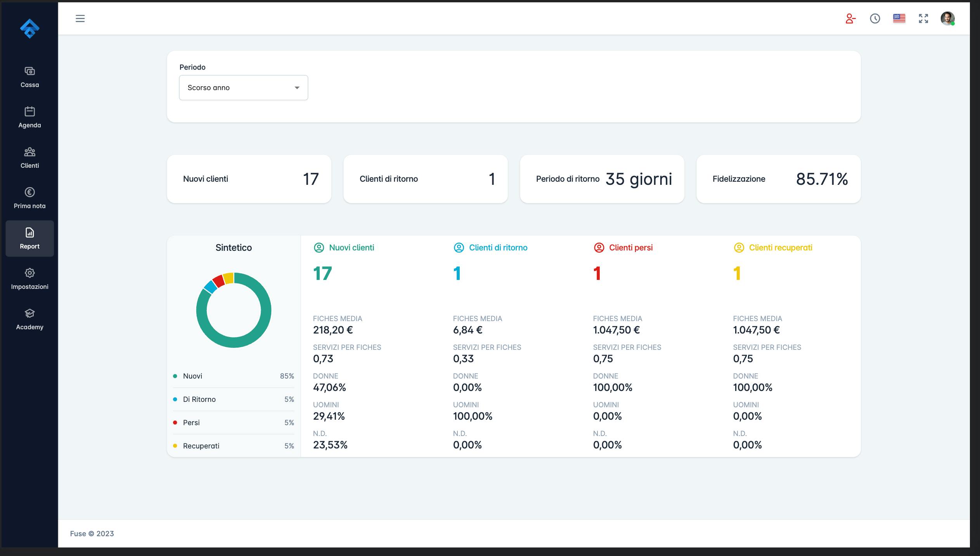Open Prima nota euro icon
Viewport: 980px width, 556px height.
(29, 192)
